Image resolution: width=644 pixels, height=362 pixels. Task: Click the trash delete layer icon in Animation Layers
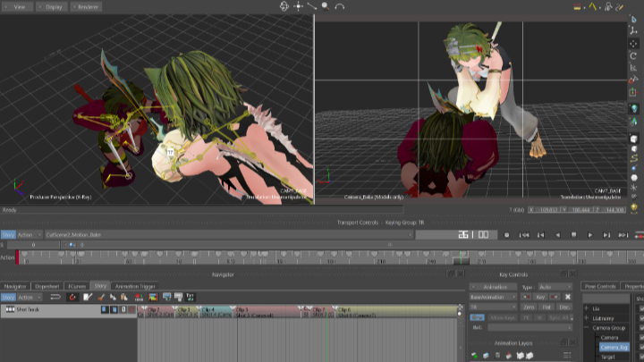tap(497, 355)
